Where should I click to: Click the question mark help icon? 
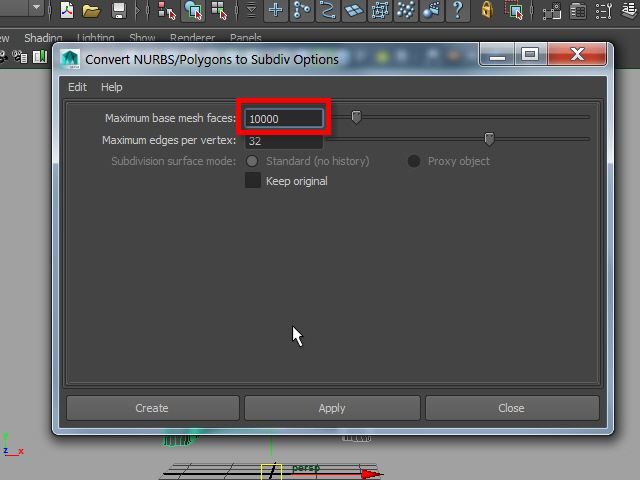(458, 11)
